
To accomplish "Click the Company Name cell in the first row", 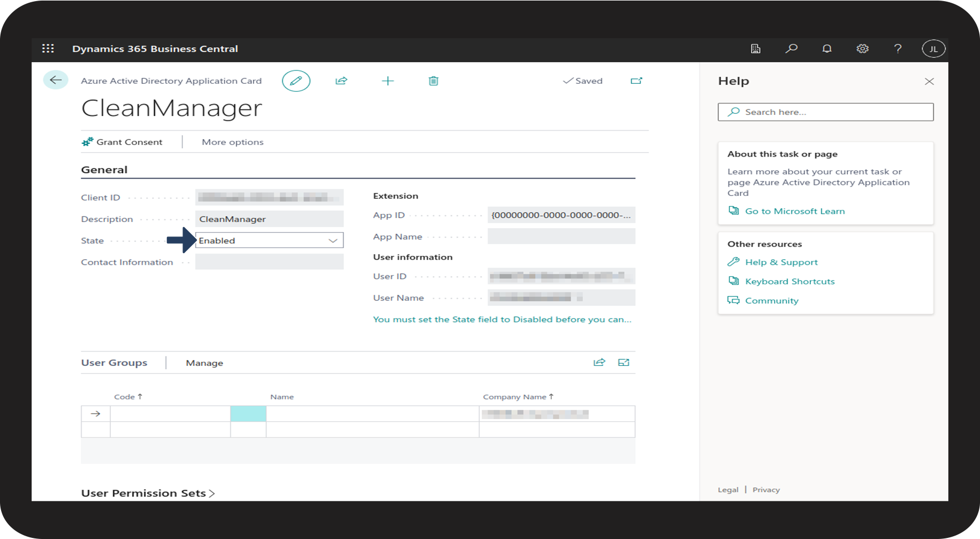I will coord(557,414).
